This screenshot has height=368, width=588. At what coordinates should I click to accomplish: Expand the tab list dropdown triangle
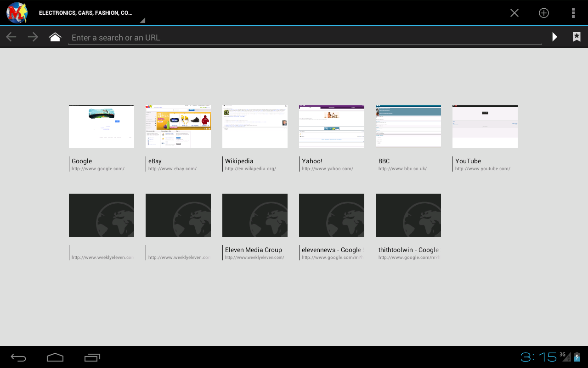coord(142,20)
